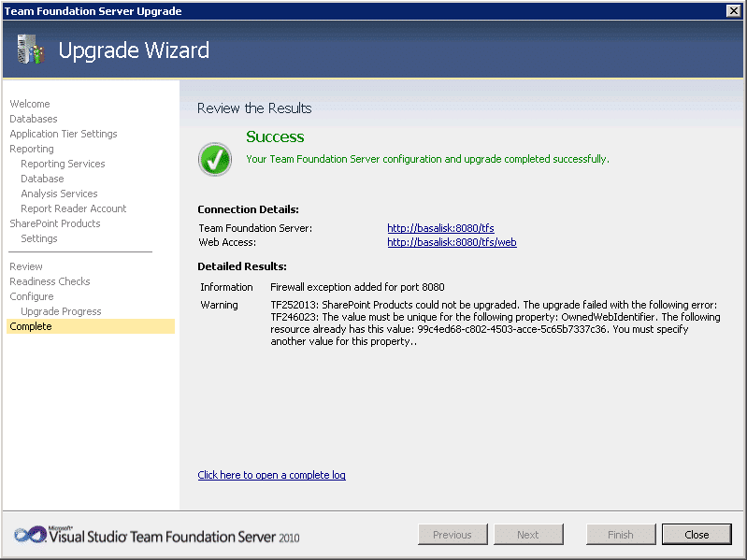The height and width of the screenshot is (560, 747).
Task: Select Settings under SharePoint Products
Action: tap(39, 238)
